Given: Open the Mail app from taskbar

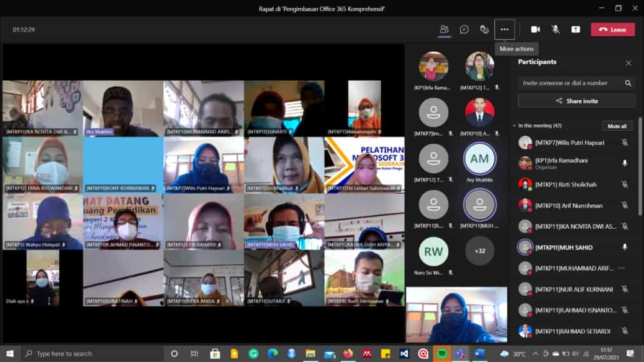Looking at the screenshot, I should coord(330,353).
